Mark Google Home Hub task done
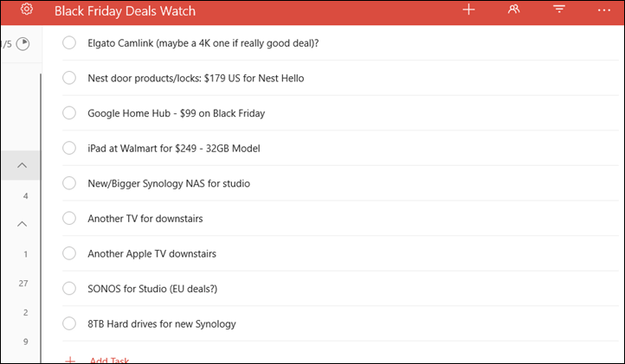This screenshot has height=364, width=625. click(x=69, y=112)
